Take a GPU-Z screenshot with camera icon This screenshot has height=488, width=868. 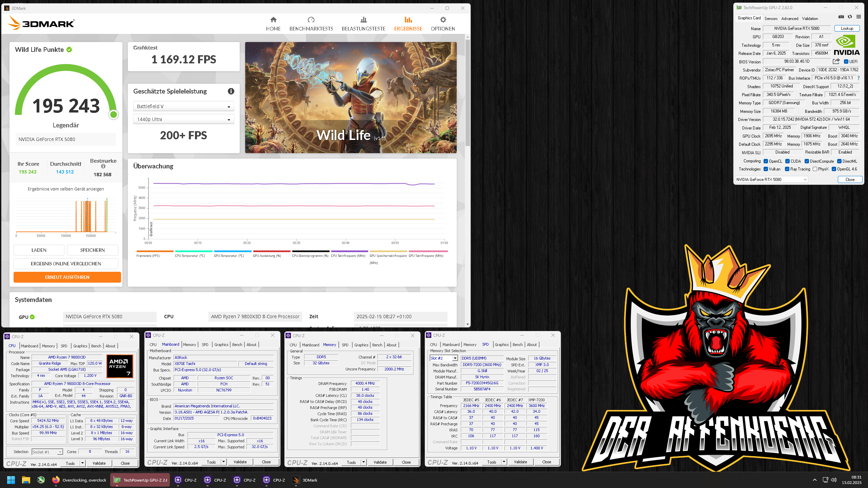pyautogui.click(x=841, y=17)
